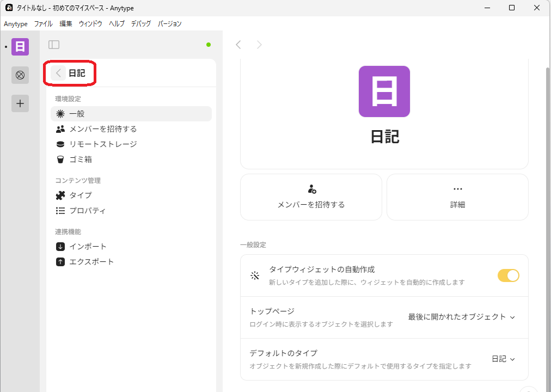Open the ファイル menu
Screen dimensions: 551x392
[x=43, y=24]
